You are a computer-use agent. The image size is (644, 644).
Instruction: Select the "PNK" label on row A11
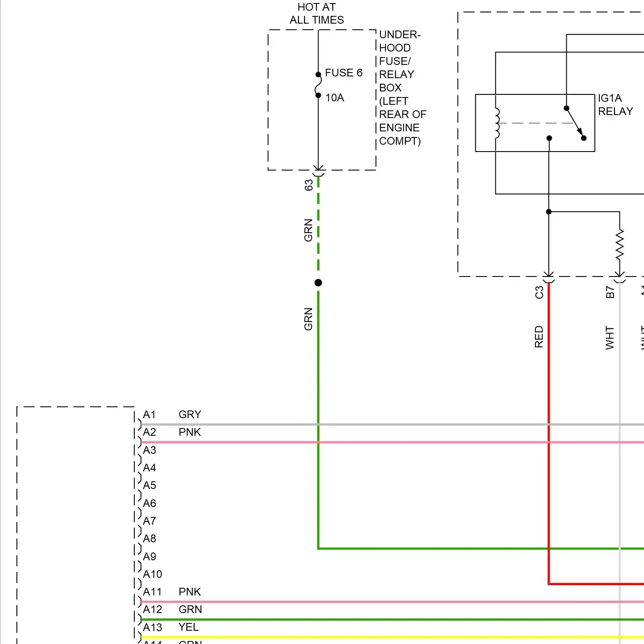coord(190,592)
